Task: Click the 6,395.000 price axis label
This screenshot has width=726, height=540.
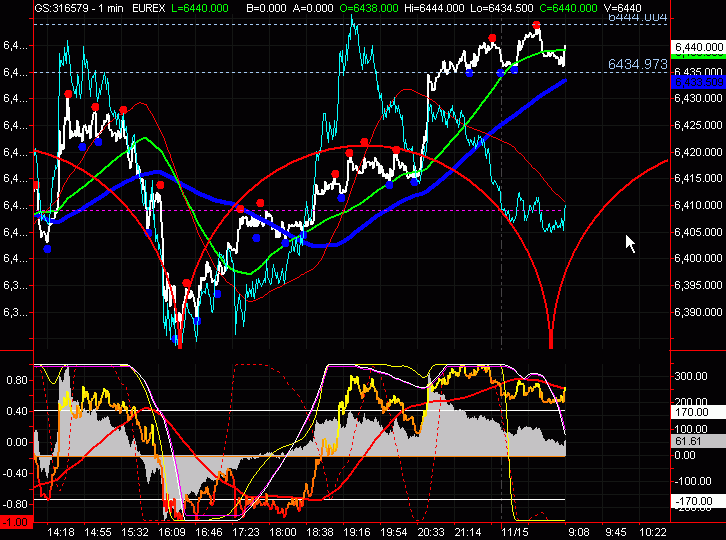Action: (698, 285)
